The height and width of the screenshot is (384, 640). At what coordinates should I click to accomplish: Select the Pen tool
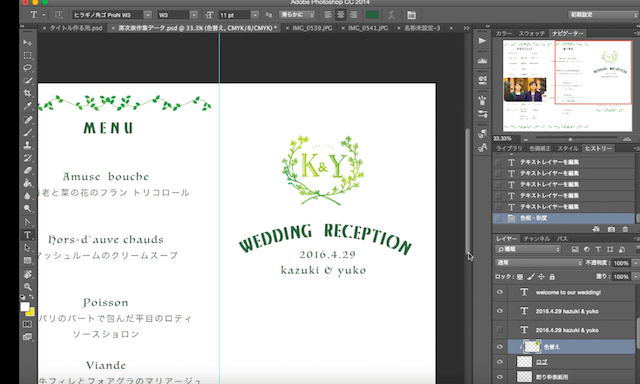point(27,222)
